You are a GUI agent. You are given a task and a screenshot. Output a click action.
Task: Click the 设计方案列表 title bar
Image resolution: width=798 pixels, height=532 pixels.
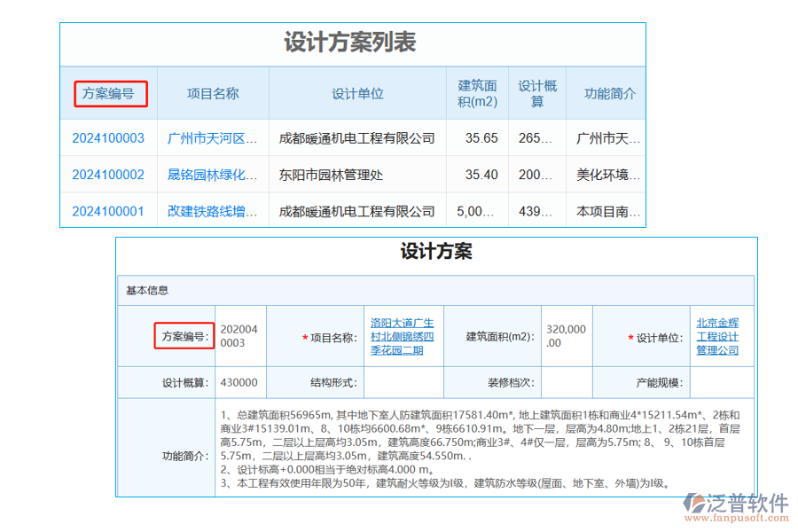click(x=352, y=43)
